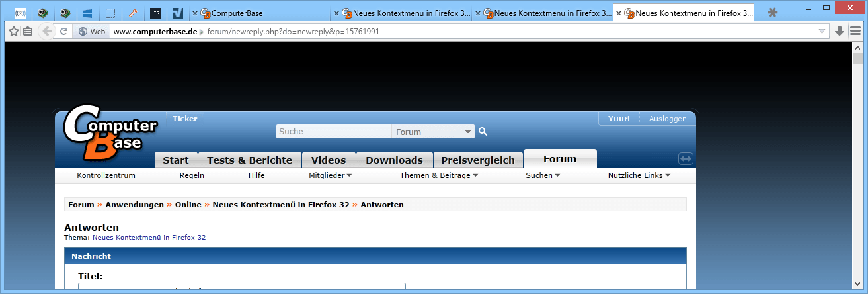Click the magnifier search icon
The height and width of the screenshot is (294, 868).
point(483,132)
